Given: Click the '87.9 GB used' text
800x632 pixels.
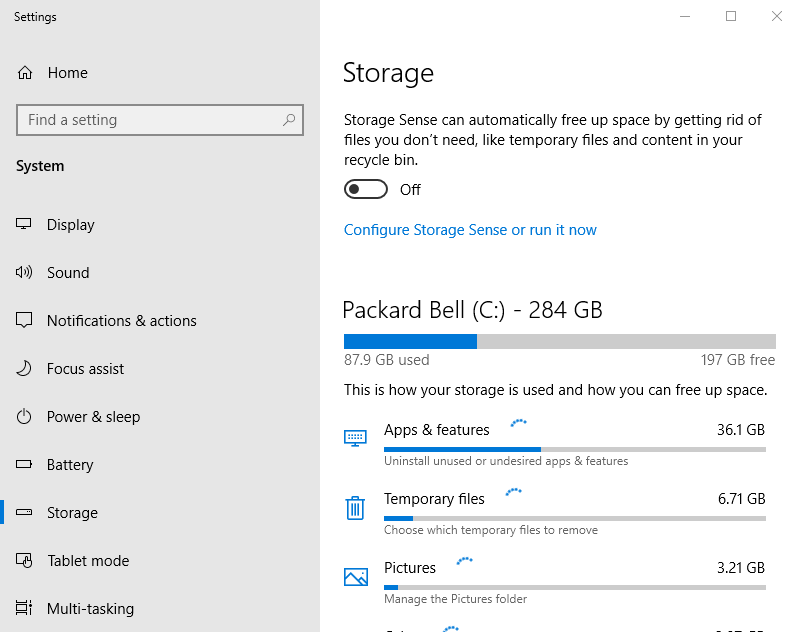Looking at the screenshot, I should coord(387,360).
